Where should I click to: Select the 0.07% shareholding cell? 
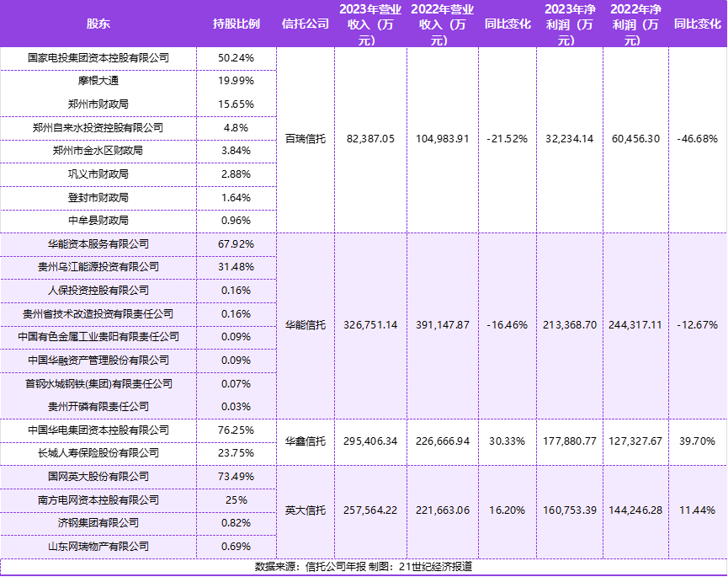(x=236, y=384)
